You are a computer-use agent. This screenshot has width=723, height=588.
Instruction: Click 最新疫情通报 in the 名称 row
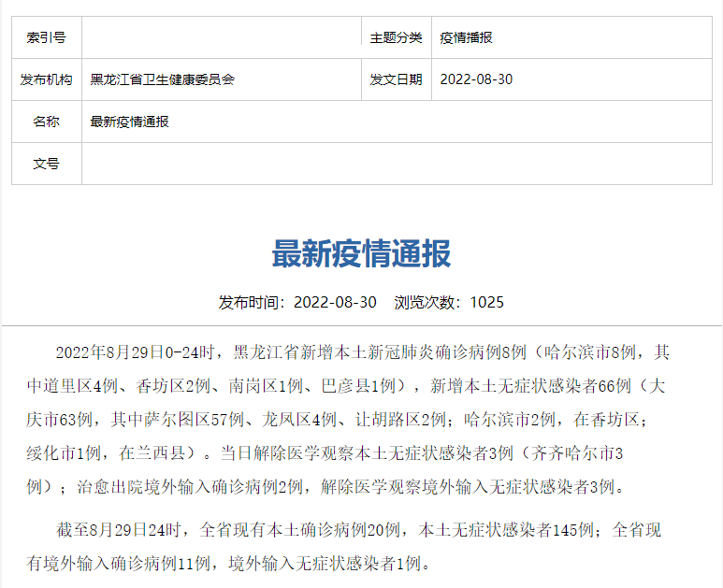[130, 122]
